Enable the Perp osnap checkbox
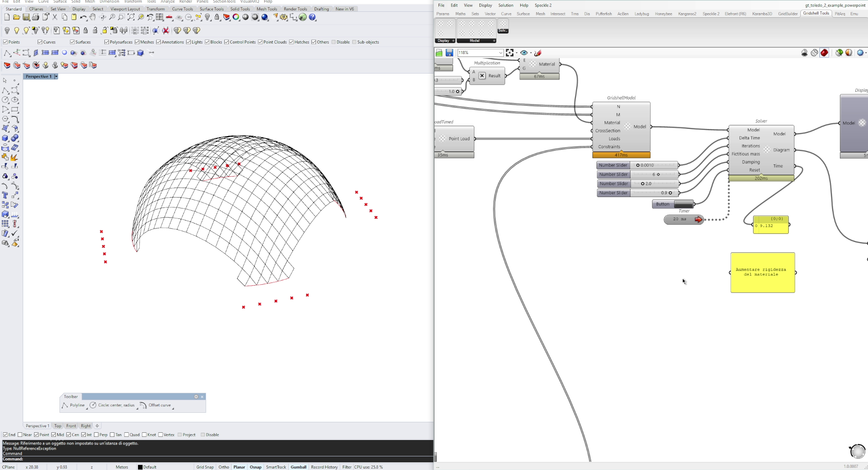868x470 pixels. [96, 435]
